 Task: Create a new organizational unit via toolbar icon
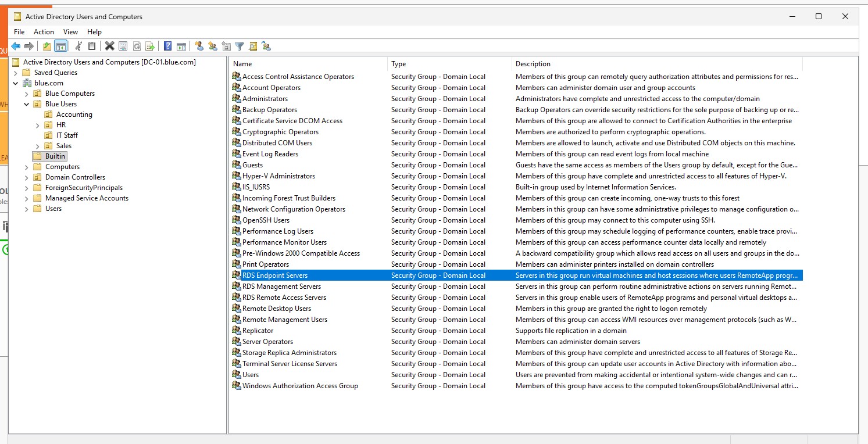[226, 46]
